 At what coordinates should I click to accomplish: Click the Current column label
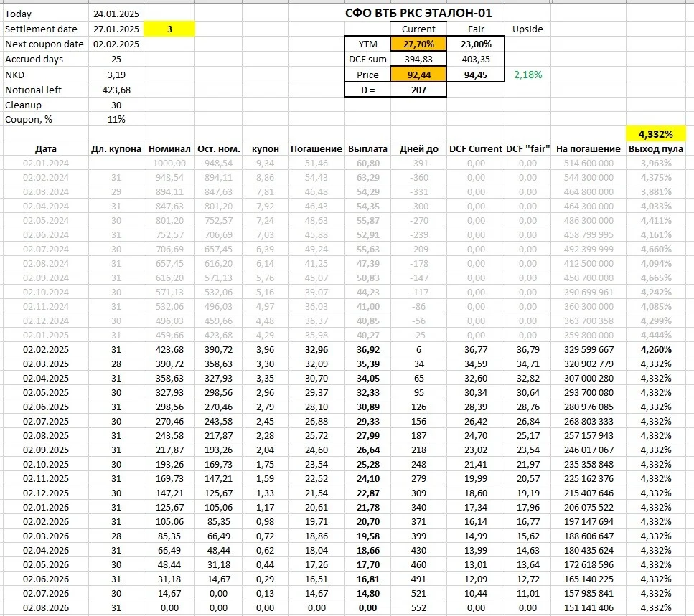418,29
